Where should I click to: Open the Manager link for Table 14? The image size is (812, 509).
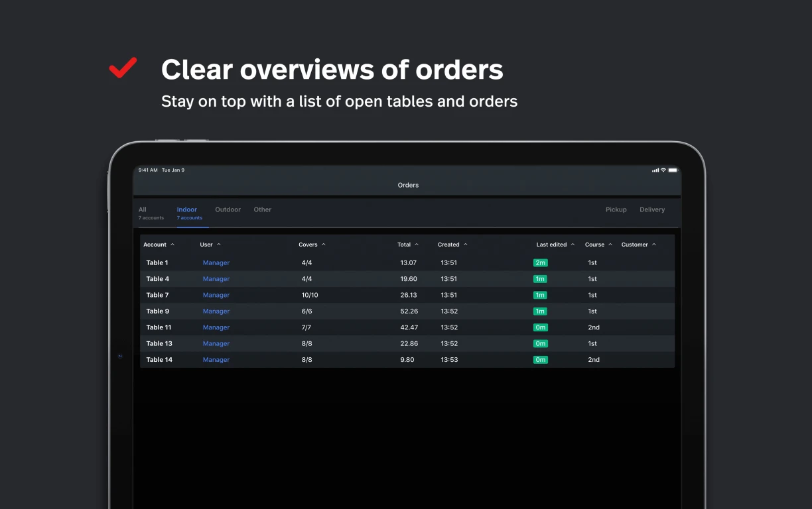216,360
